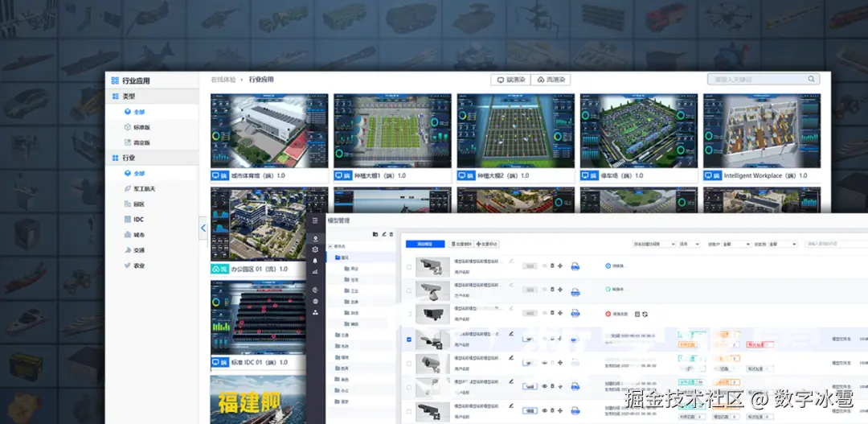The width and height of the screenshot is (868, 424).
Task: Tick the checkbox of the 待转换 model row
Action: click(x=409, y=266)
